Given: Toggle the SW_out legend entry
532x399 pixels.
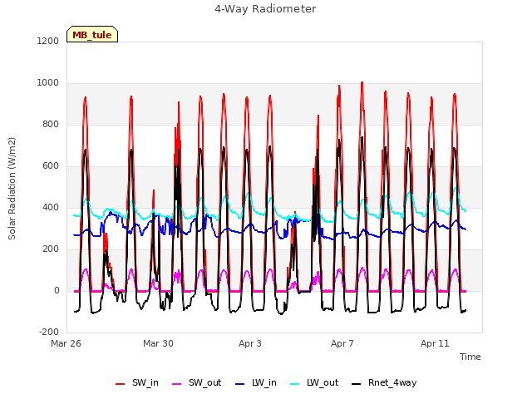Looking at the screenshot, I should pos(197,383).
